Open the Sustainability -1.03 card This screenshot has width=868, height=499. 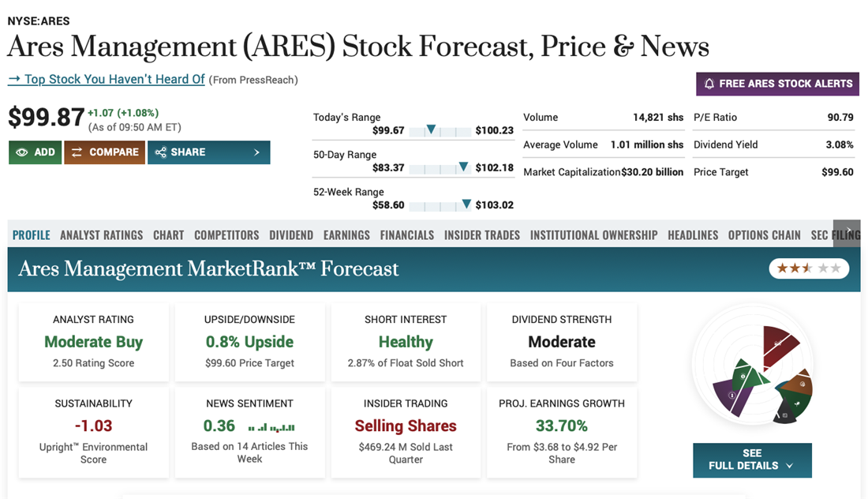[94, 432]
